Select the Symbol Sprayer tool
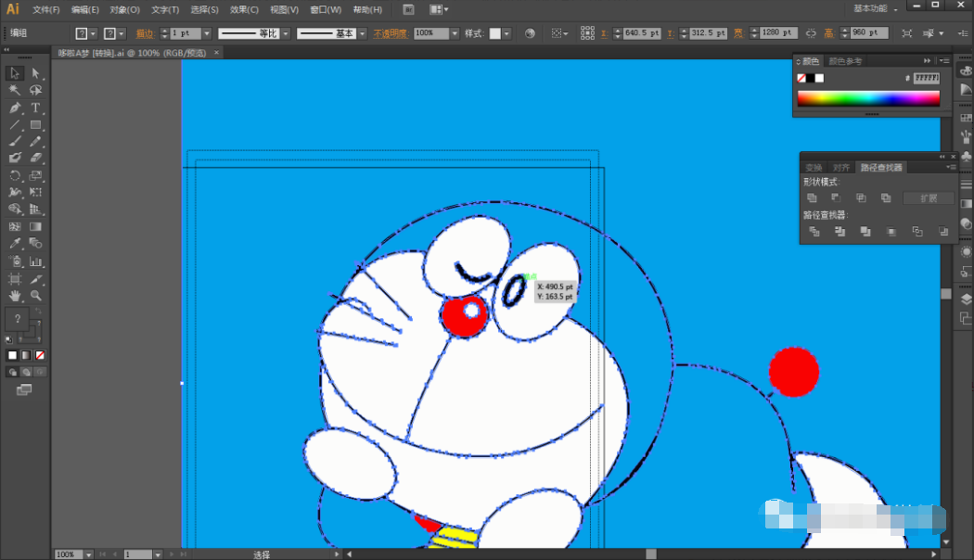Image resolution: width=974 pixels, height=560 pixels. 14,261
